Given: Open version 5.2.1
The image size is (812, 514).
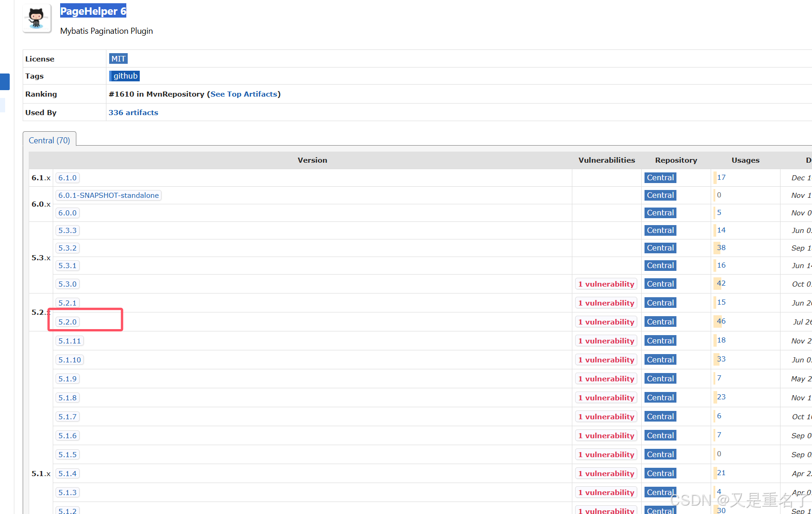Looking at the screenshot, I should point(68,303).
